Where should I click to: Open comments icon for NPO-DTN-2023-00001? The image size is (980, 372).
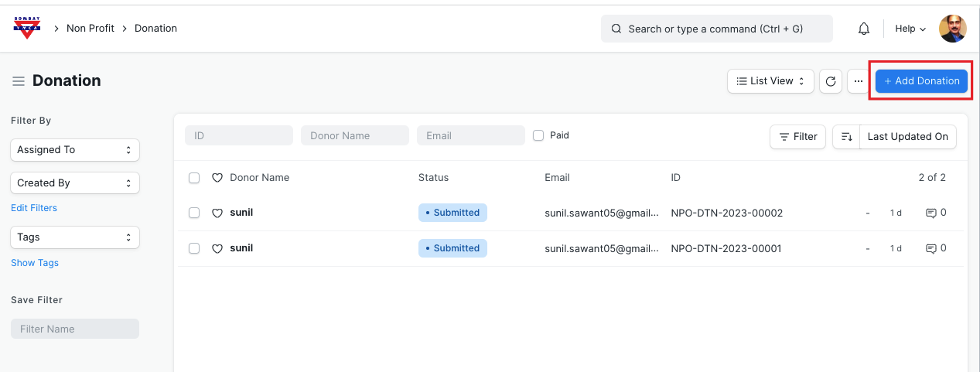931,248
